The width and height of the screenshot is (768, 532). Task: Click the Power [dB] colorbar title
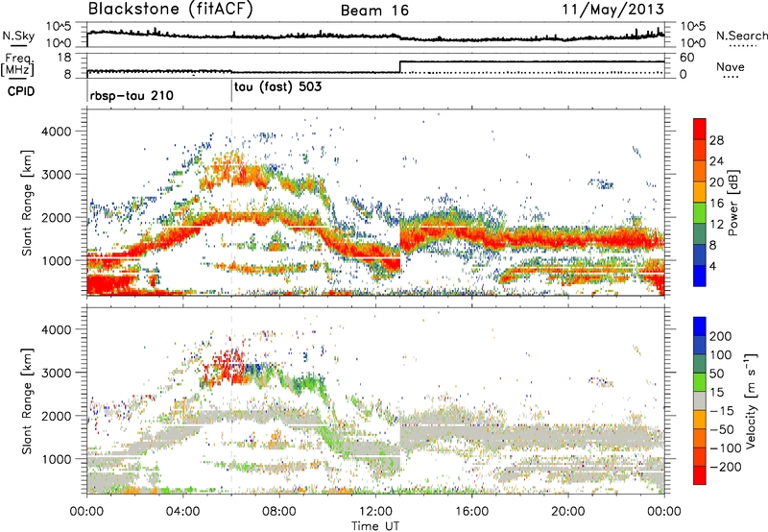(x=733, y=203)
